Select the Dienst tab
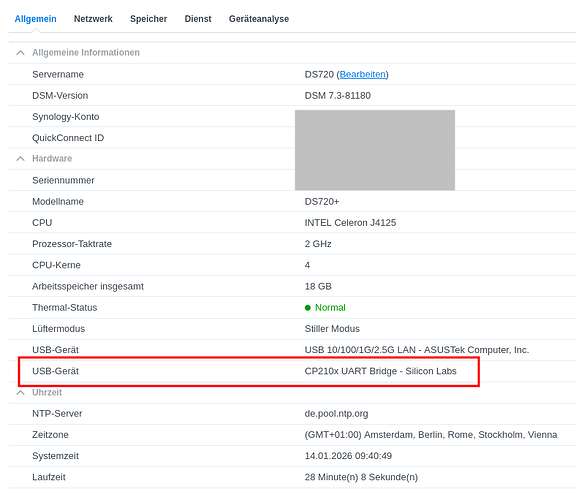Screen dimensions: 576x500 pos(198,19)
